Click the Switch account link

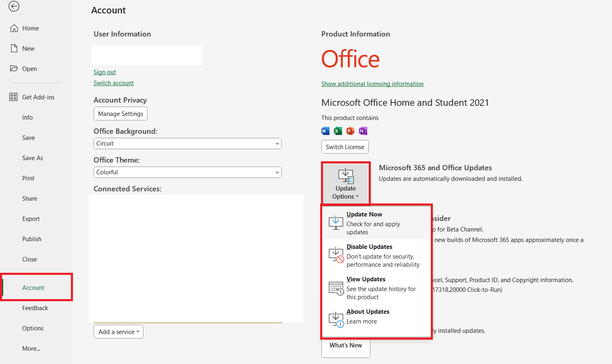pos(113,83)
